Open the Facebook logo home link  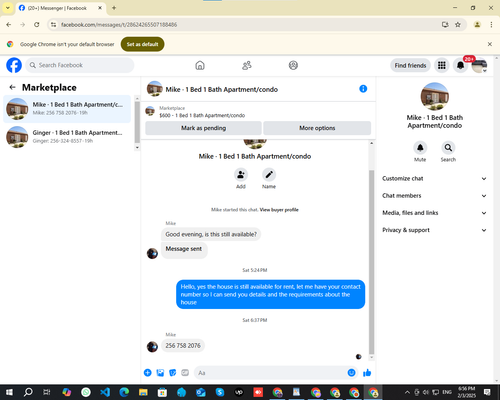point(14,65)
